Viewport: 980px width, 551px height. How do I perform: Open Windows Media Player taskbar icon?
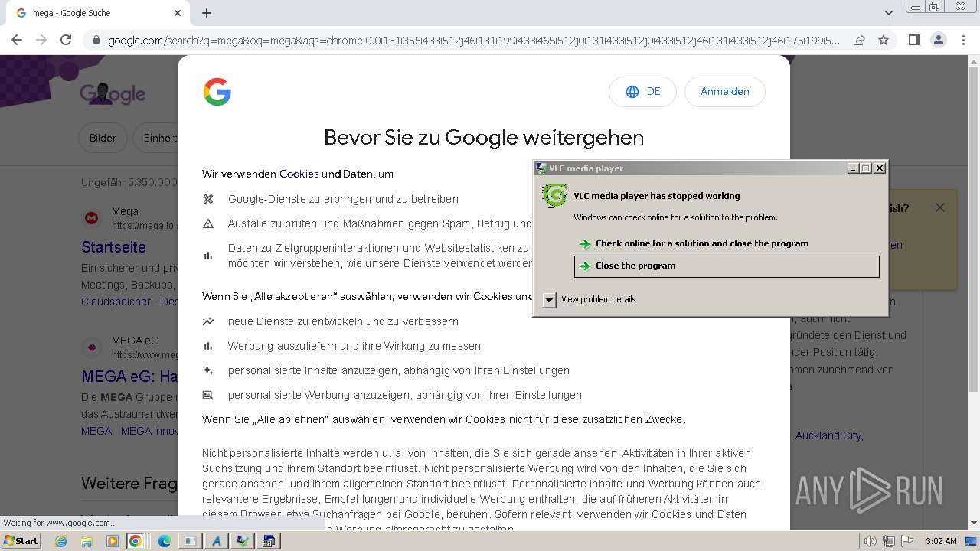[113, 541]
